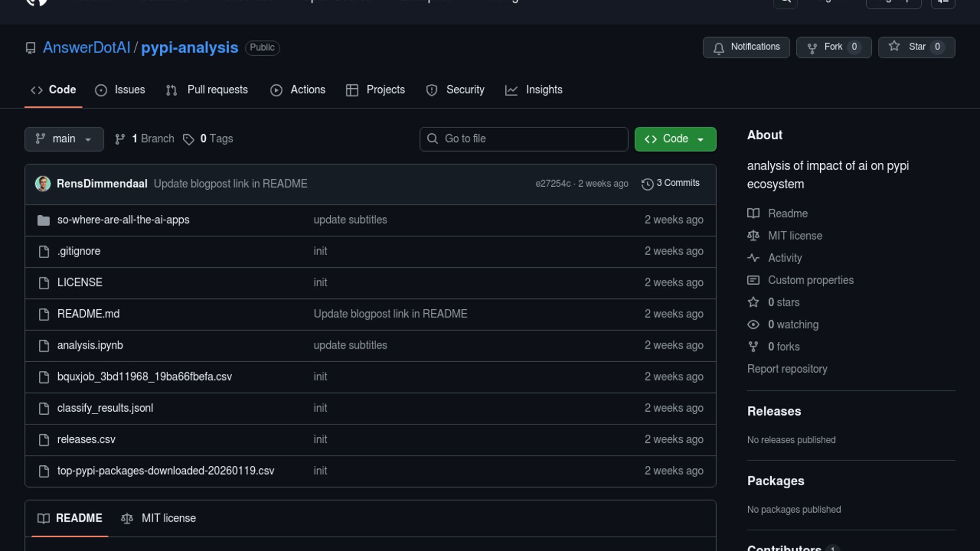
Task: Open the commit history clock icon
Action: (647, 184)
